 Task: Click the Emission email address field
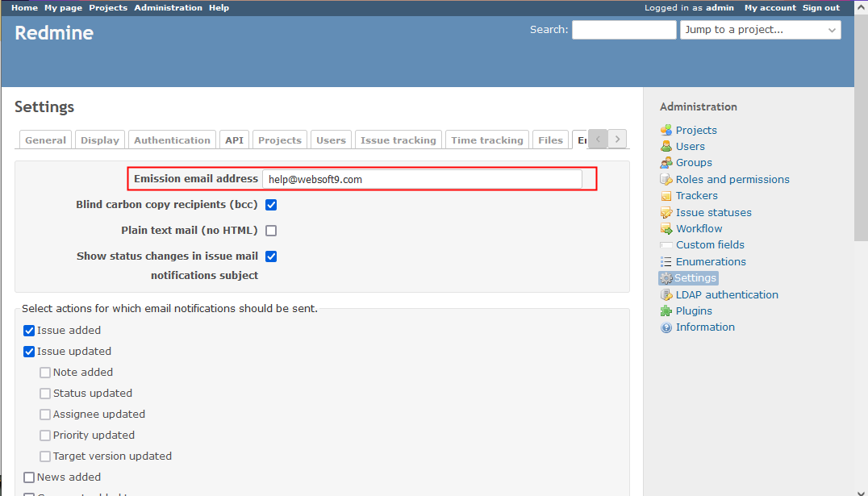tap(422, 179)
